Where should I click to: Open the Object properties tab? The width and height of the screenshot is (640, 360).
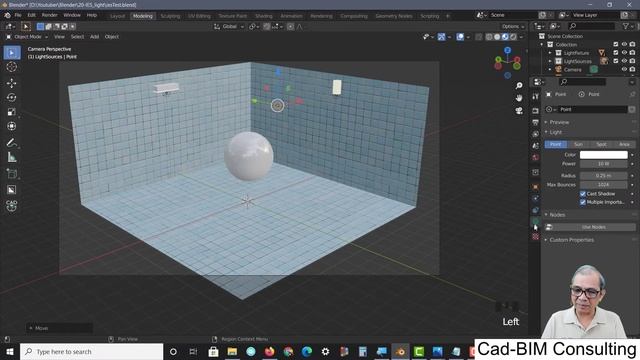click(x=536, y=187)
